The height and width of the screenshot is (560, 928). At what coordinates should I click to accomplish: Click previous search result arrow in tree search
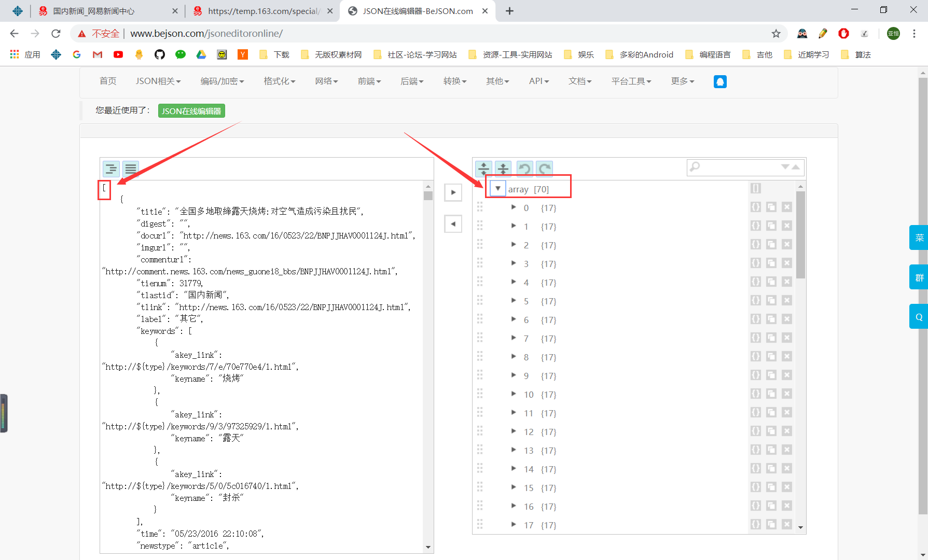796,167
